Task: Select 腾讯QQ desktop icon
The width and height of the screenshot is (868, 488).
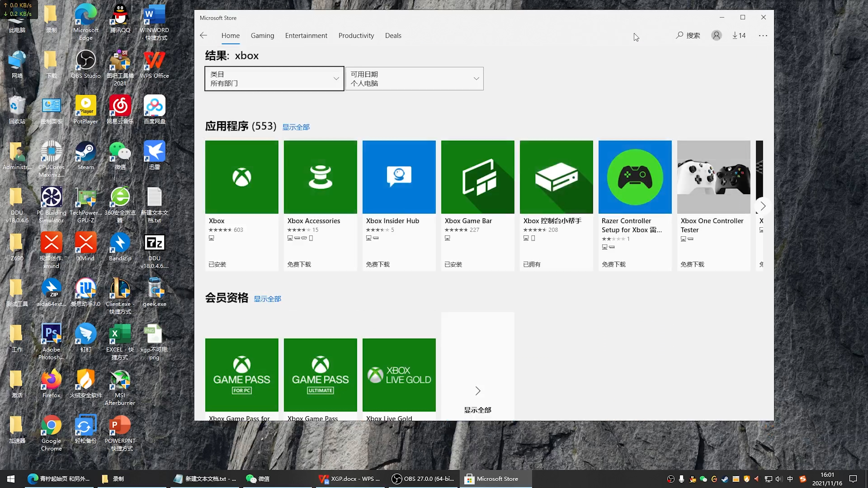Action: coord(120,19)
